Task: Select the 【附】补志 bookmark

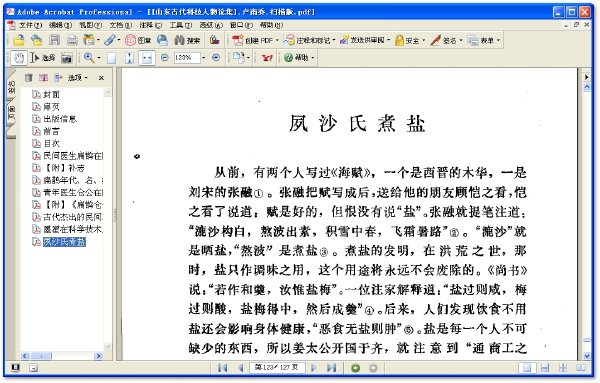Action: click(x=64, y=168)
